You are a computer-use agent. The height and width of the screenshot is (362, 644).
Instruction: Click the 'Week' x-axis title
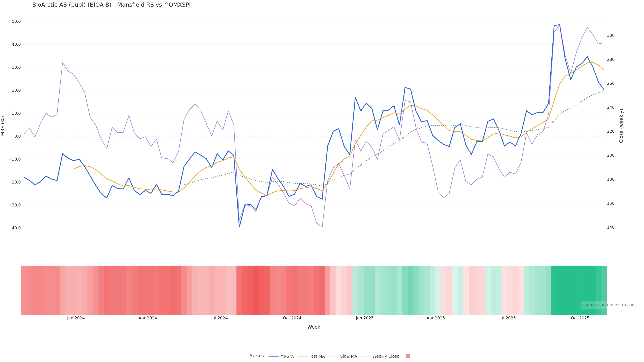coord(313,327)
